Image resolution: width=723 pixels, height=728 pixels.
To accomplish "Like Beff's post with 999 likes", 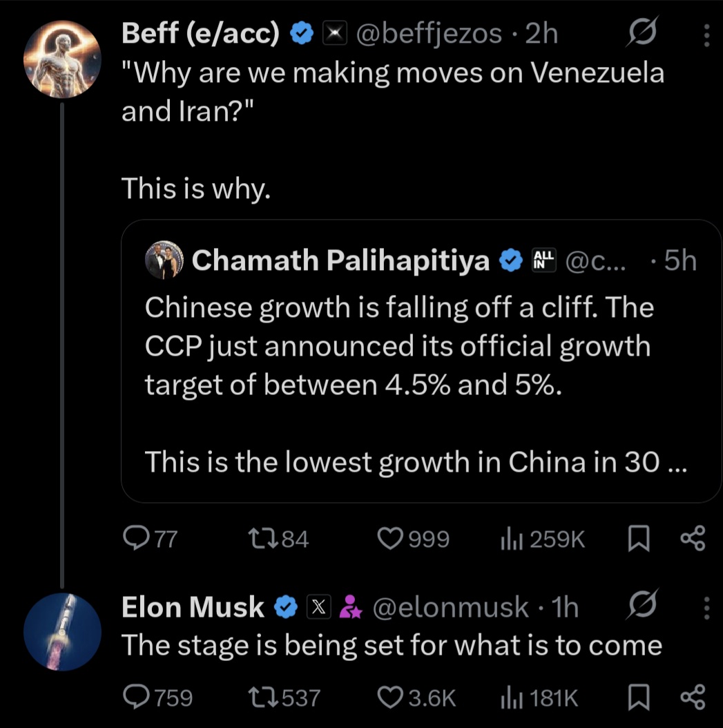I will pyautogui.click(x=391, y=539).
